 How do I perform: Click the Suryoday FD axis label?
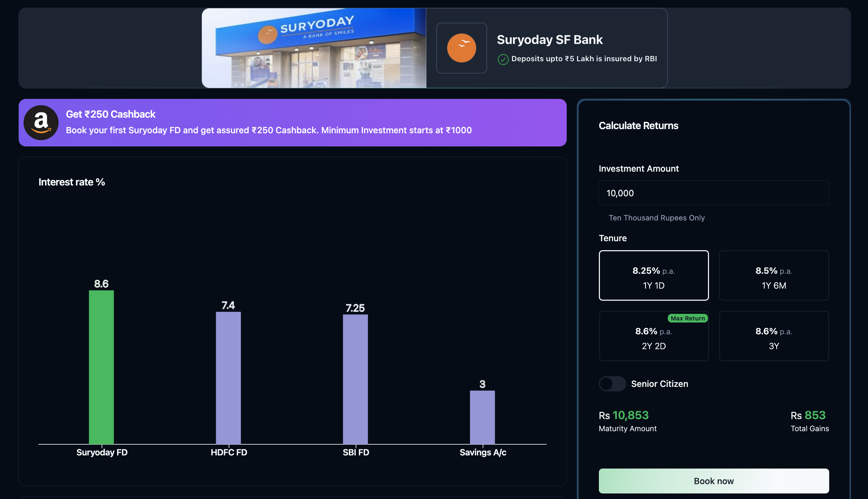pos(102,452)
